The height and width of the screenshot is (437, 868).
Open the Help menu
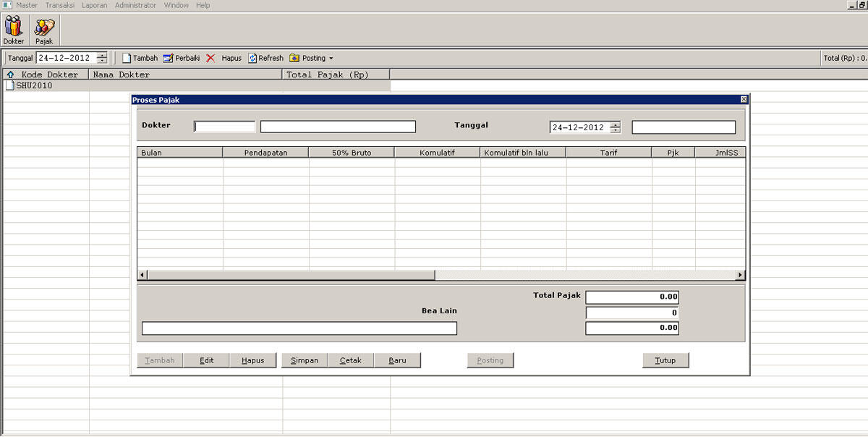point(203,5)
